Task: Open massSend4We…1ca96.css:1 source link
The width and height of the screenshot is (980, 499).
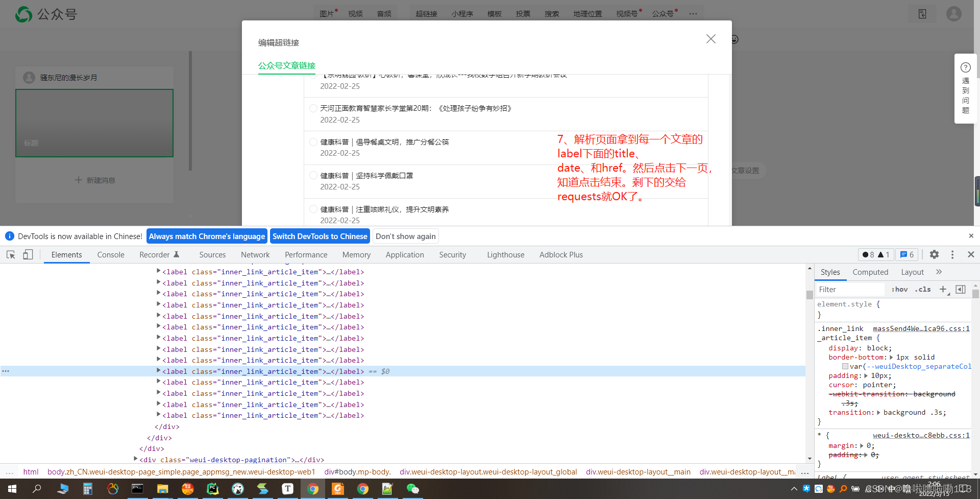Action: point(921,328)
